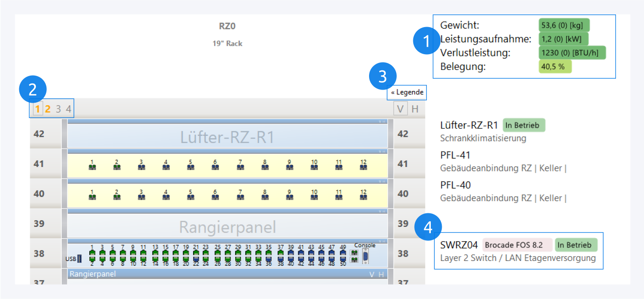Click the In Betrieb badge for Lüfter-RZ-R1

click(x=524, y=125)
